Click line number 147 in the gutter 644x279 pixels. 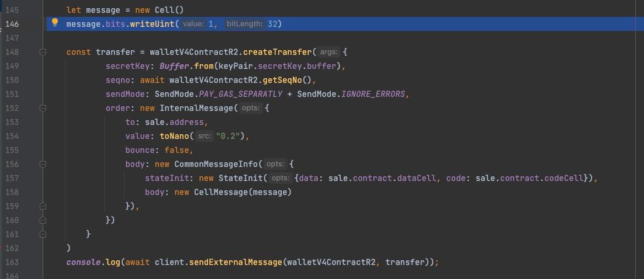point(12,38)
